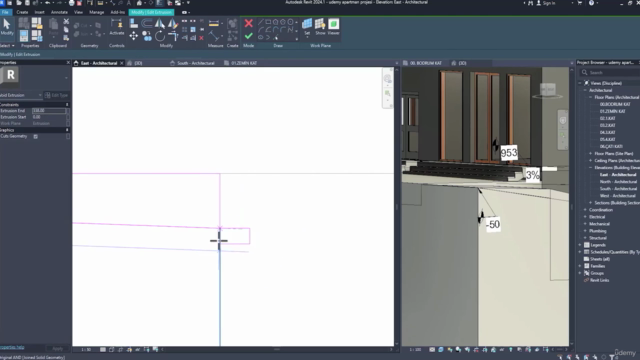The width and height of the screenshot is (640, 360).
Task: Cancel Edit Mode with red X
Action: click(249, 24)
